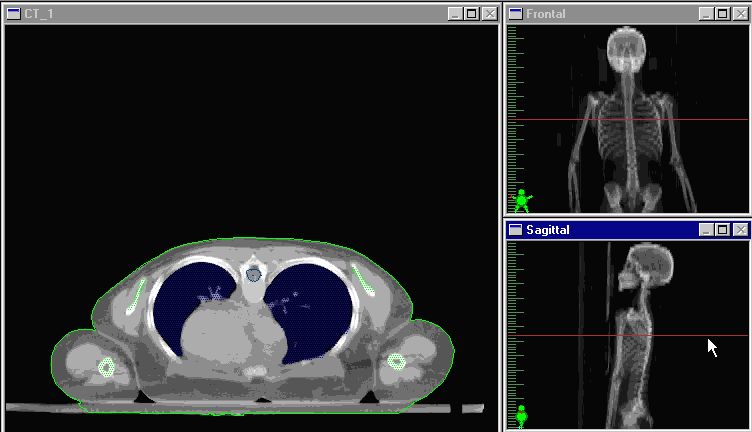Click the spinal canal contour in CT slice
Screen dimensions: 752x432
[x=254, y=275]
